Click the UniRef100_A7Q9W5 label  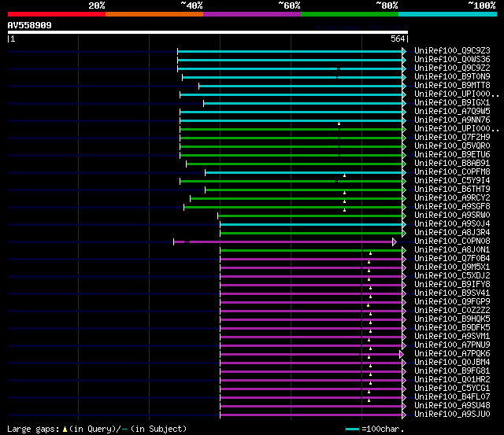tap(452, 112)
